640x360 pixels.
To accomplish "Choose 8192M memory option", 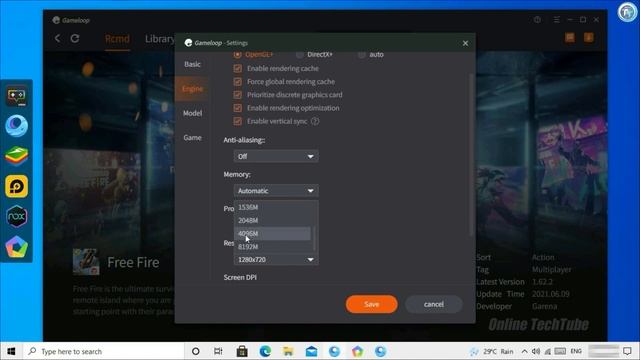I will coord(272,247).
